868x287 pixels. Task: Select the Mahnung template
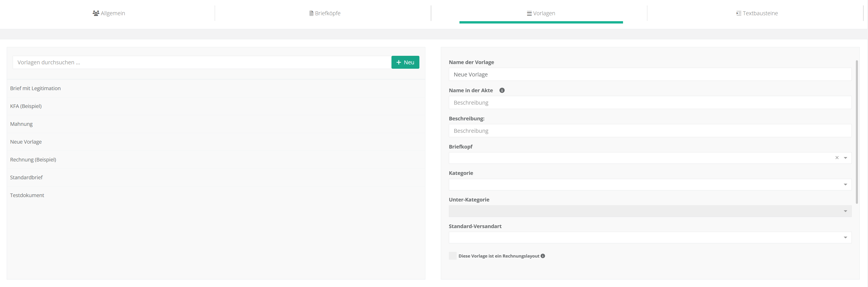[x=21, y=124]
